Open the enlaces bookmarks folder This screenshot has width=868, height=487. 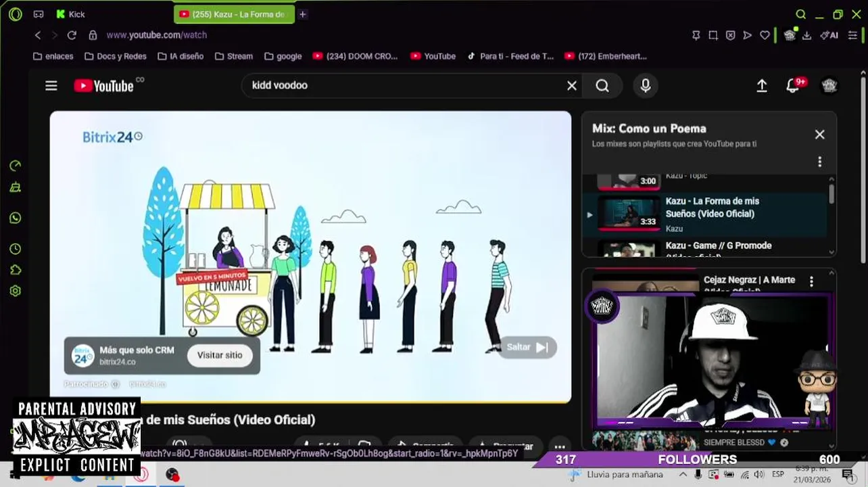[53, 56]
